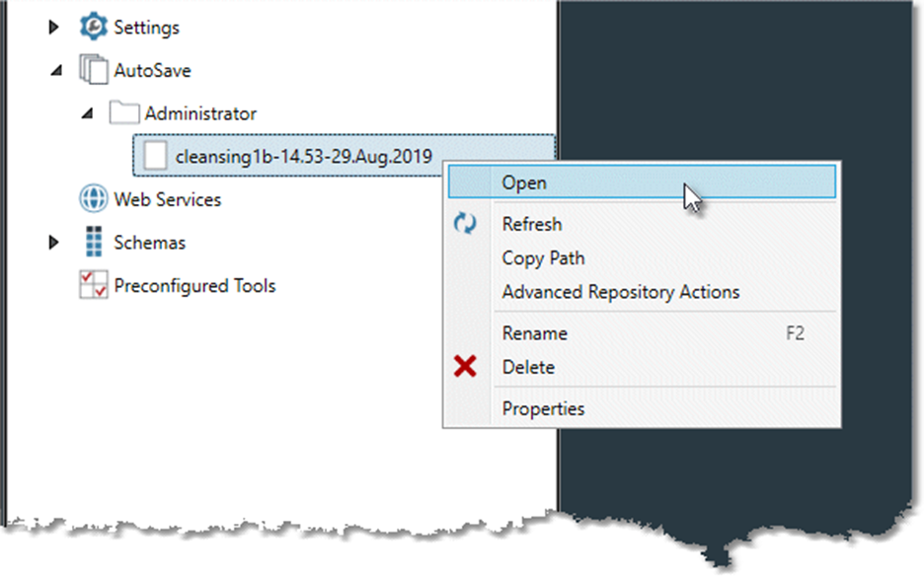The image size is (924, 578).
Task: Collapse the Administrator folder arrow
Action: (x=88, y=114)
